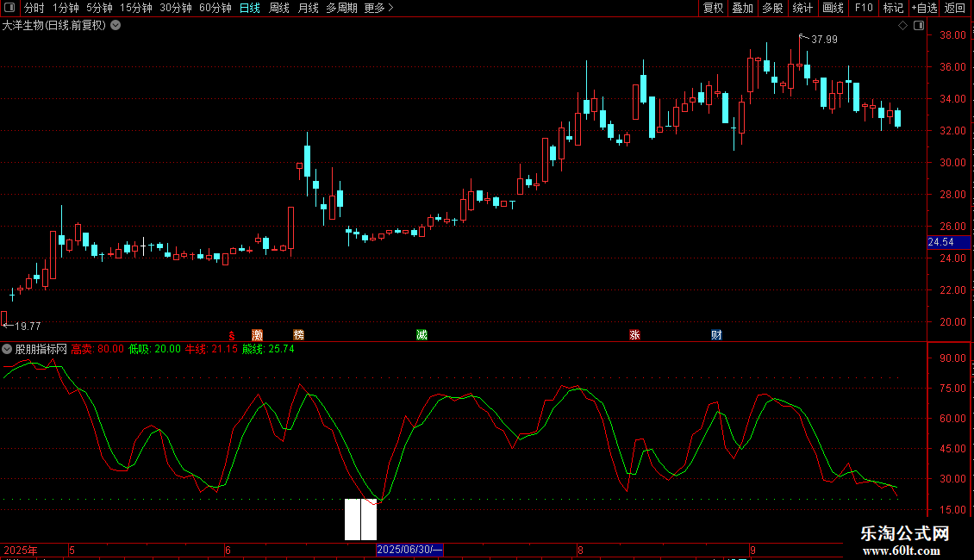The width and height of the screenshot is (974, 560).
Task: Click the green 减 event marker
Action: coord(421,335)
